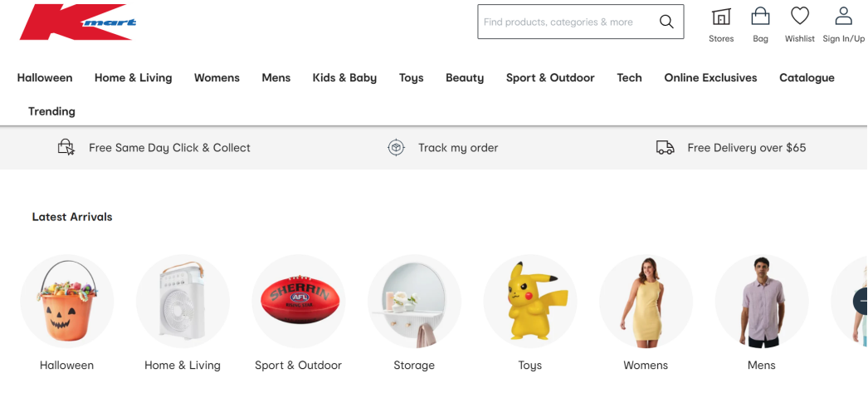Choose the Toys Pikachu thumbnail

(x=530, y=301)
